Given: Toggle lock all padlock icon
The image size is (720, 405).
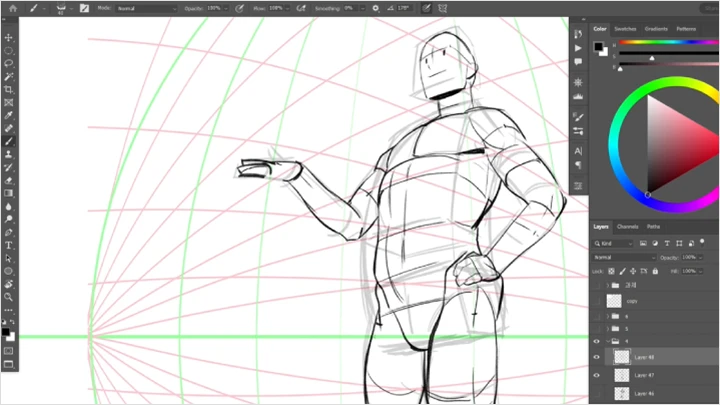Looking at the screenshot, I should [655, 271].
